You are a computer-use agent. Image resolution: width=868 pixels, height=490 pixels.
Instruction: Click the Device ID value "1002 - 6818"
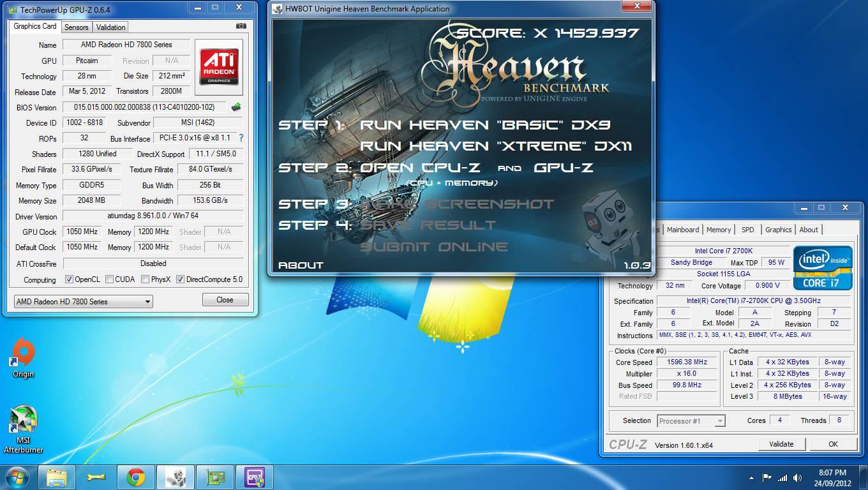85,122
